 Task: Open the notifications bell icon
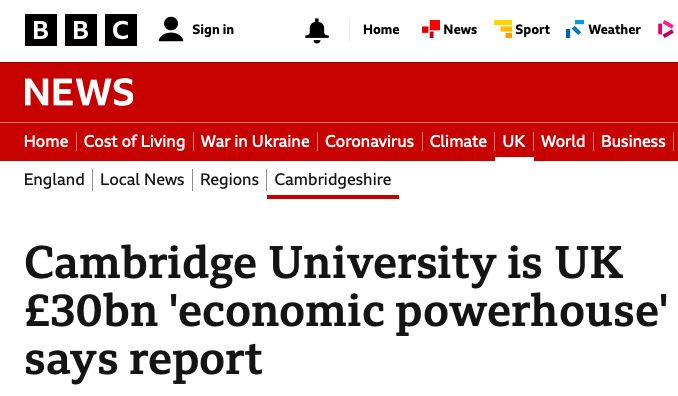coord(317,30)
